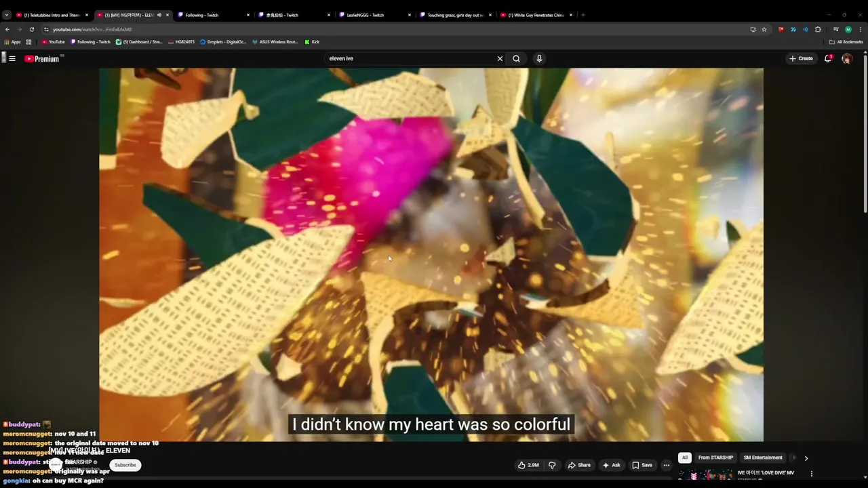Open the 7TV extension icon
Viewport: 868px width, 488px height.
coord(793,29)
